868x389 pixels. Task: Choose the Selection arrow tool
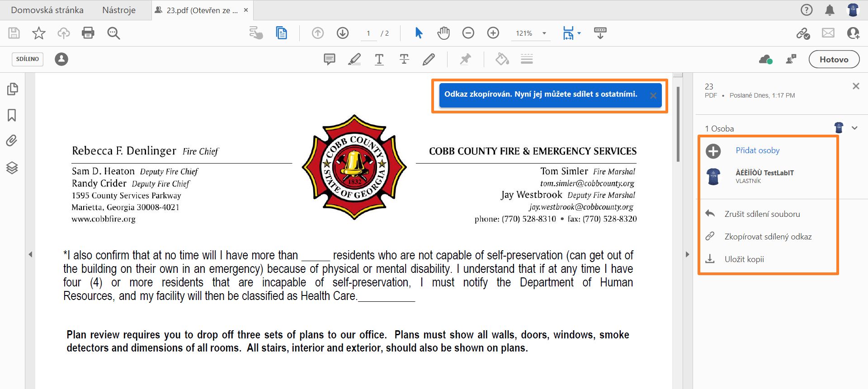tap(419, 33)
